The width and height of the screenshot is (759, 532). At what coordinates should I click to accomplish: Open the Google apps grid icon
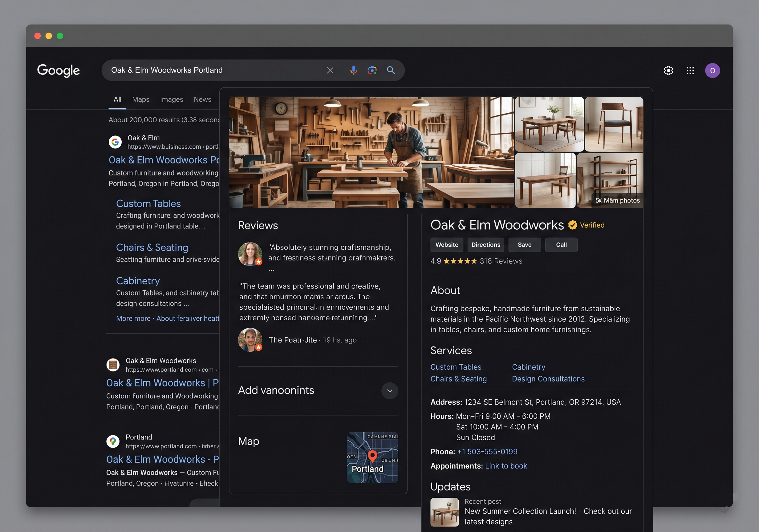pyautogui.click(x=690, y=71)
